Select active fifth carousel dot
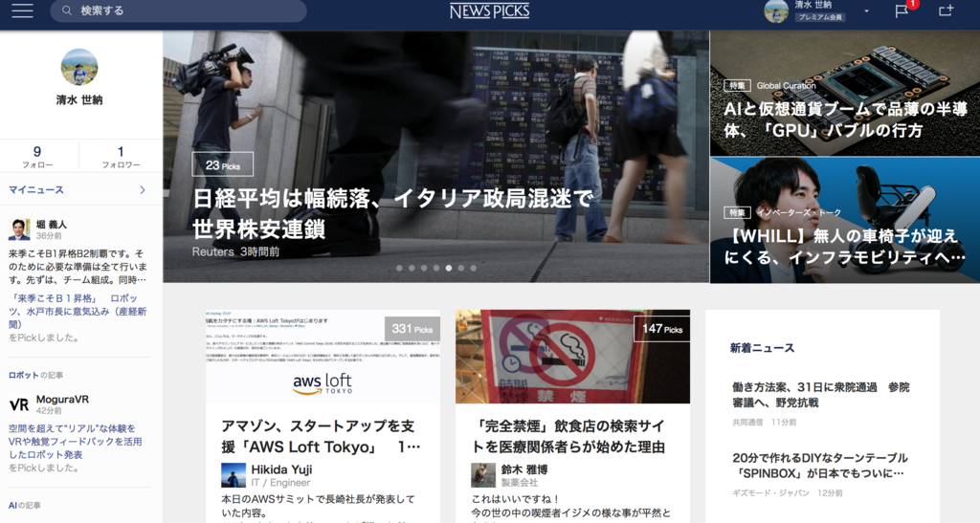980x523 pixels. (x=449, y=268)
